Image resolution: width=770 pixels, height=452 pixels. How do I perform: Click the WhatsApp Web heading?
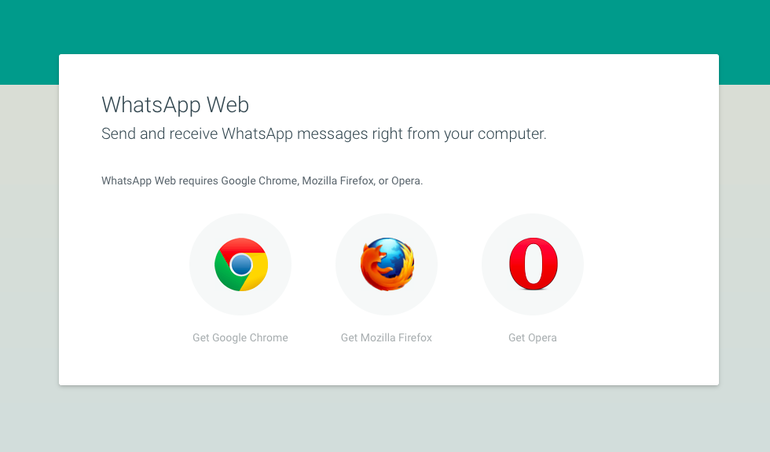(x=175, y=105)
